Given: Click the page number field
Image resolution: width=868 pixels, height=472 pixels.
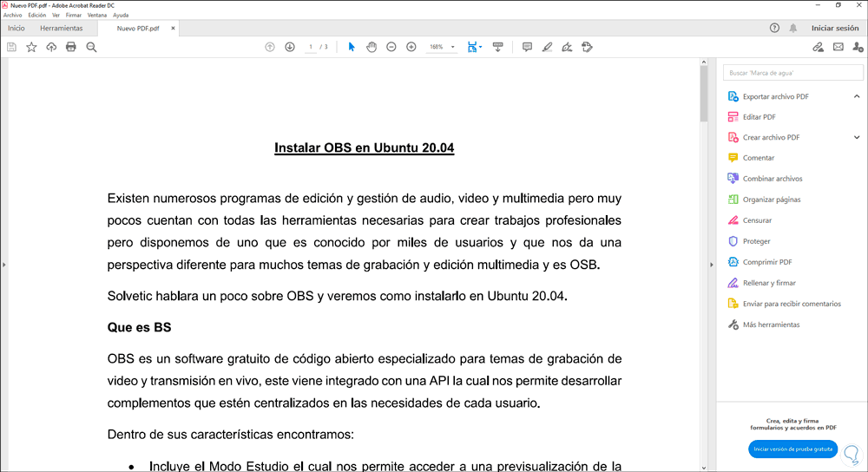Looking at the screenshot, I should coord(311,47).
